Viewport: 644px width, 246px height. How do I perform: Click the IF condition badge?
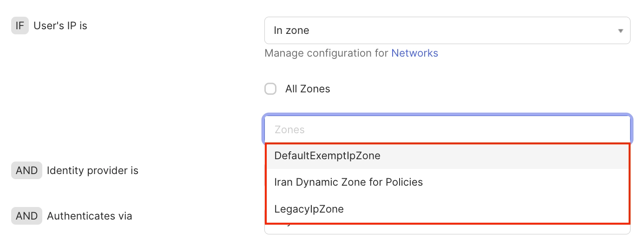point(20,26)
